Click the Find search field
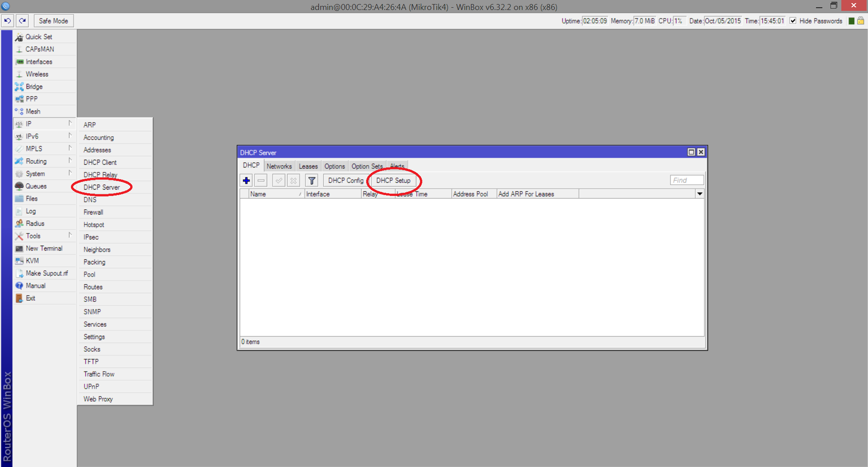 687,180
